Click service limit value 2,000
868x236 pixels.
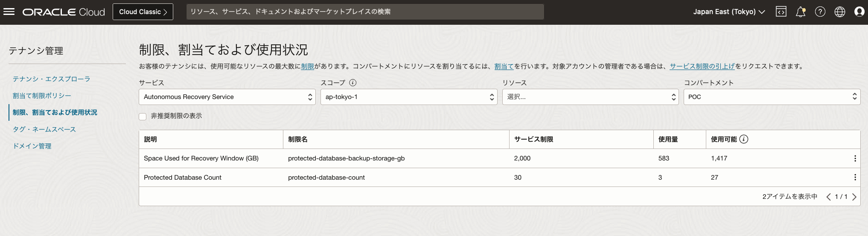(x=522, y=158)
